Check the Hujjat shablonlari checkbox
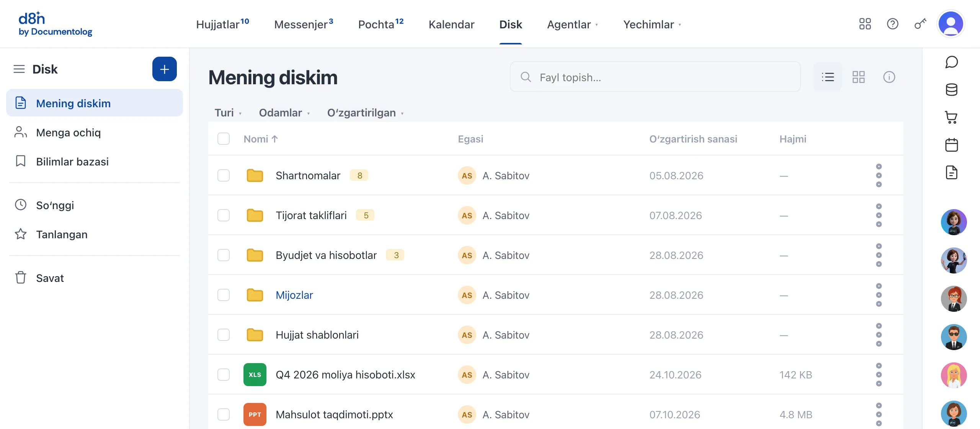 (224, 335)
